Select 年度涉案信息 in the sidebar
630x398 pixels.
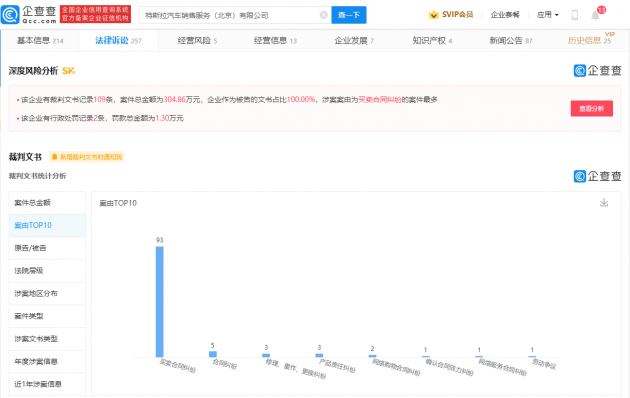[47, 361]
